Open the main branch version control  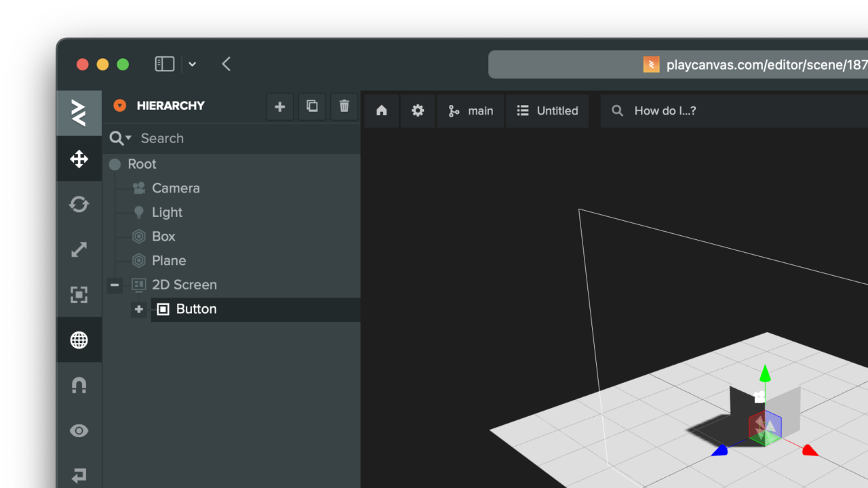[x=471, y=110]
